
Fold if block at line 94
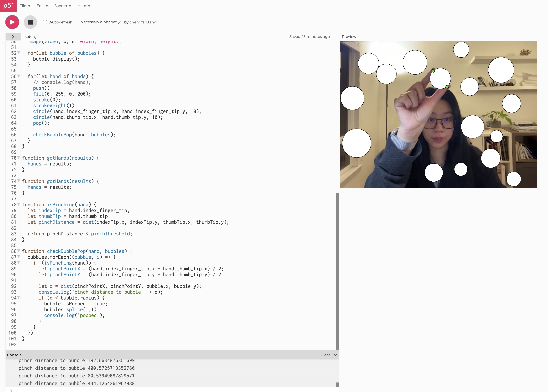click(19, 298)
